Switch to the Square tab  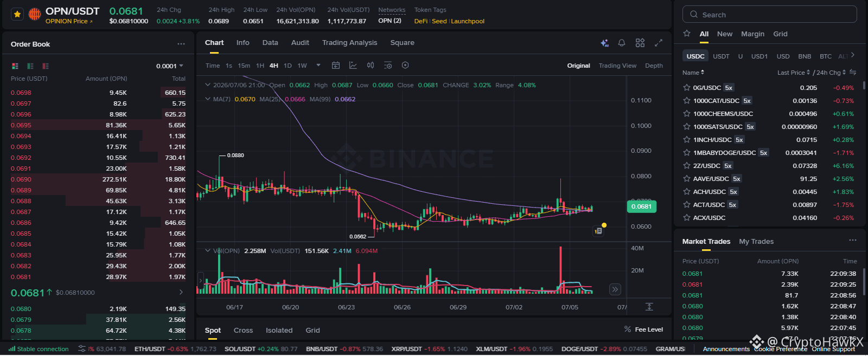click(x=402, y=43)
